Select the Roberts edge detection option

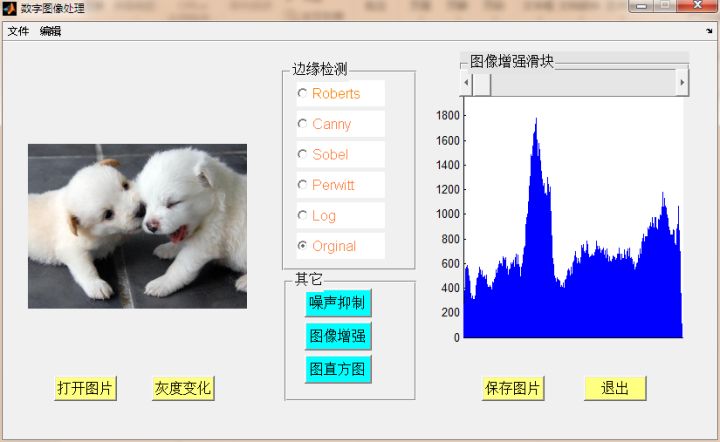(x=340, y=94)
